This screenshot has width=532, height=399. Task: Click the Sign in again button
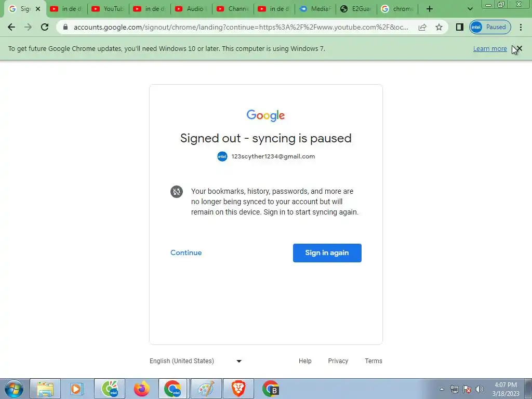point(327,253)
